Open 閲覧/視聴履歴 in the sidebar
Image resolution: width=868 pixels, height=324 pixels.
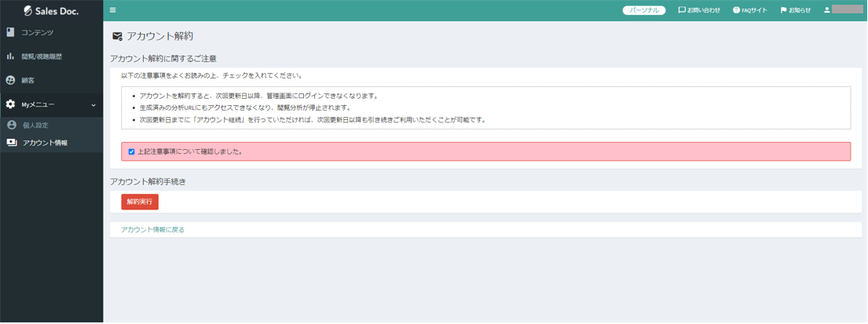tap(52, 56)
